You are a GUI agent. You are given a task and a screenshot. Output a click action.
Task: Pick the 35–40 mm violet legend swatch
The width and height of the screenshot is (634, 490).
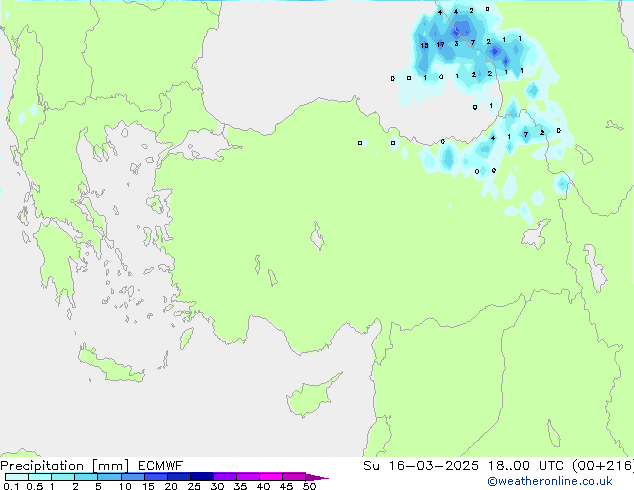click(247, 477)
